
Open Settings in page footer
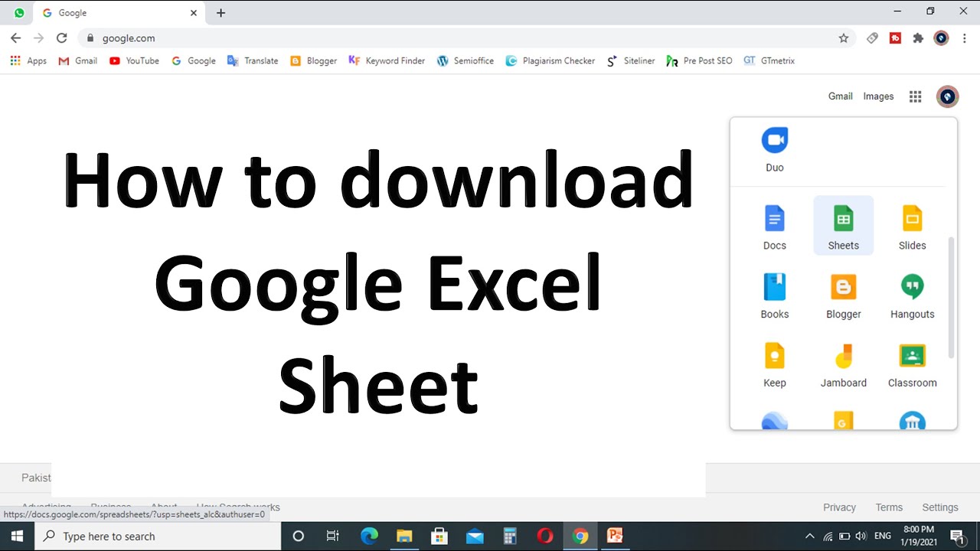940,507
